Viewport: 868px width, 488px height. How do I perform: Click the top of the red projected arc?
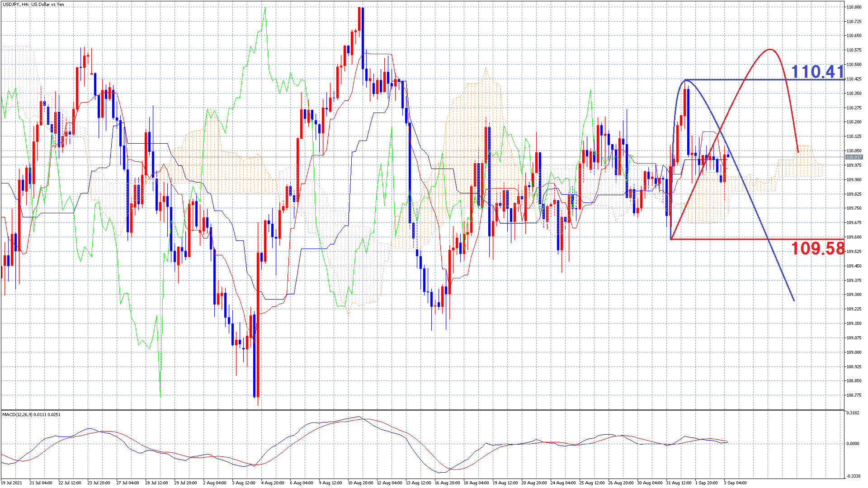point(770,49)
